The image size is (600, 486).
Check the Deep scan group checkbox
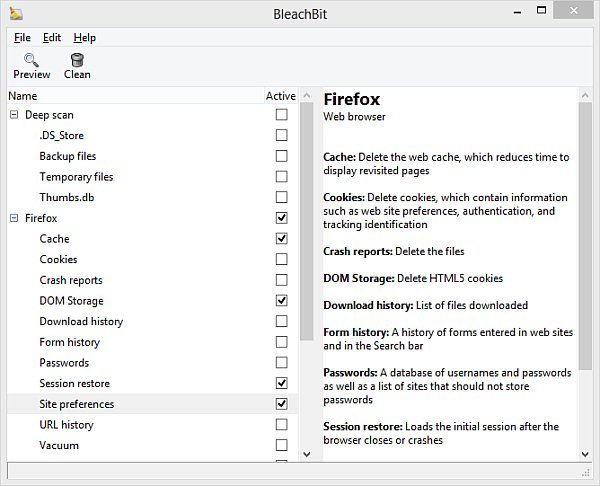click(x=281, y=115)
